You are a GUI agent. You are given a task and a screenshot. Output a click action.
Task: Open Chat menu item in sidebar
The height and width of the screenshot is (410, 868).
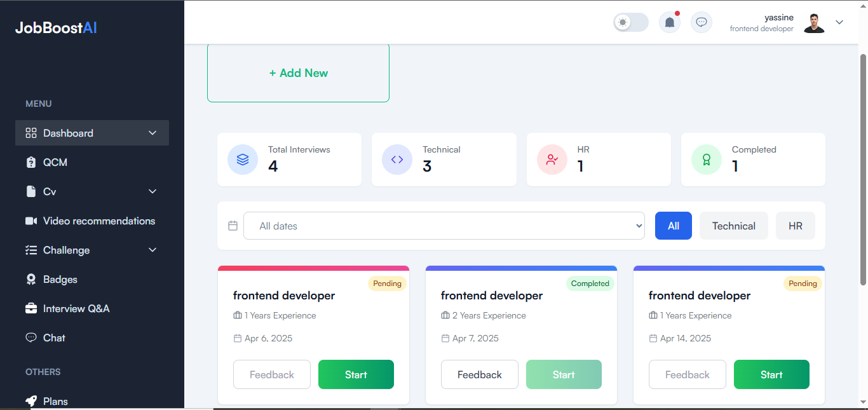92,338
